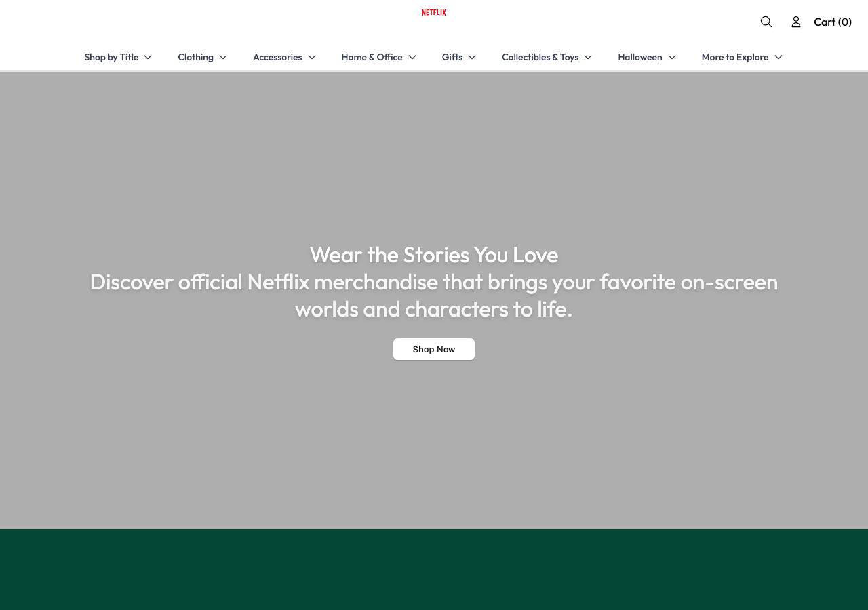The image size is (868, 610).
Task: Expand chevron next to Home & Office
Action: 412,57
